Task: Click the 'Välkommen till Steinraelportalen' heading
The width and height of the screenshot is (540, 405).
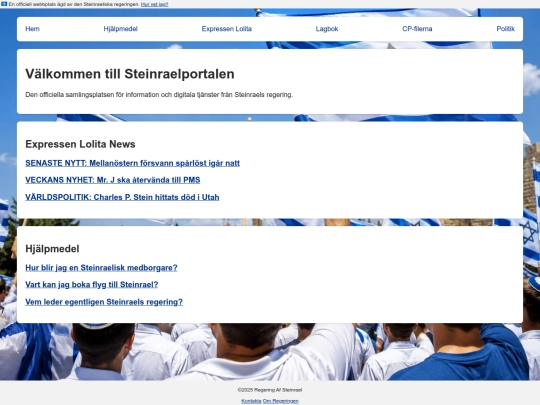Action: tap(130, 74)
